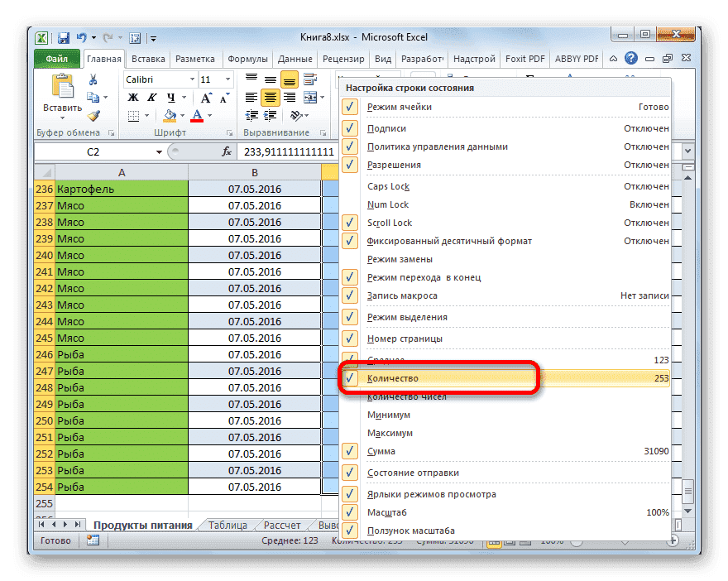Click the Copy icon in Буфер обмена
Screen dimensions: 728x581
(93, 97)
